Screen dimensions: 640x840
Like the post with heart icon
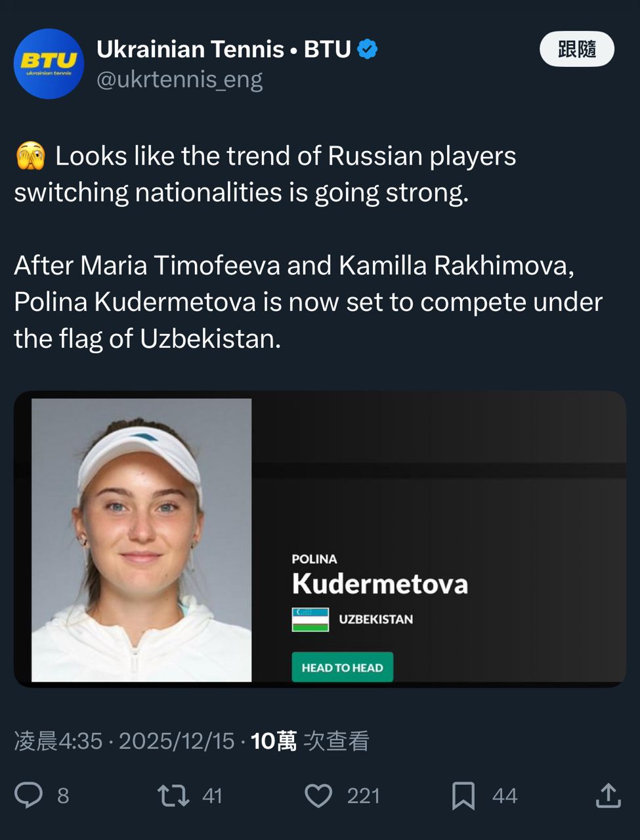point(319,795)
